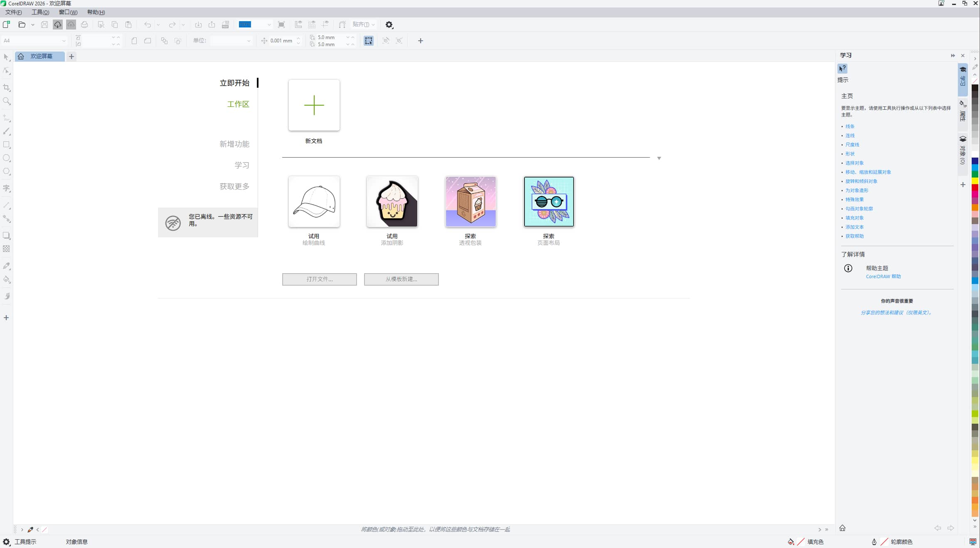Open the 新文档 plus thumbnail

[314, 105]
